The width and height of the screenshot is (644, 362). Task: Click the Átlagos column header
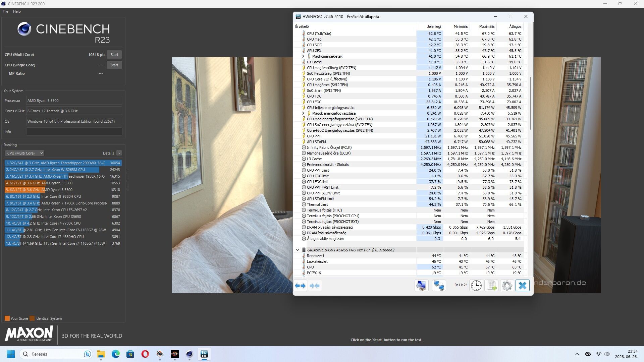coord(510,26)
